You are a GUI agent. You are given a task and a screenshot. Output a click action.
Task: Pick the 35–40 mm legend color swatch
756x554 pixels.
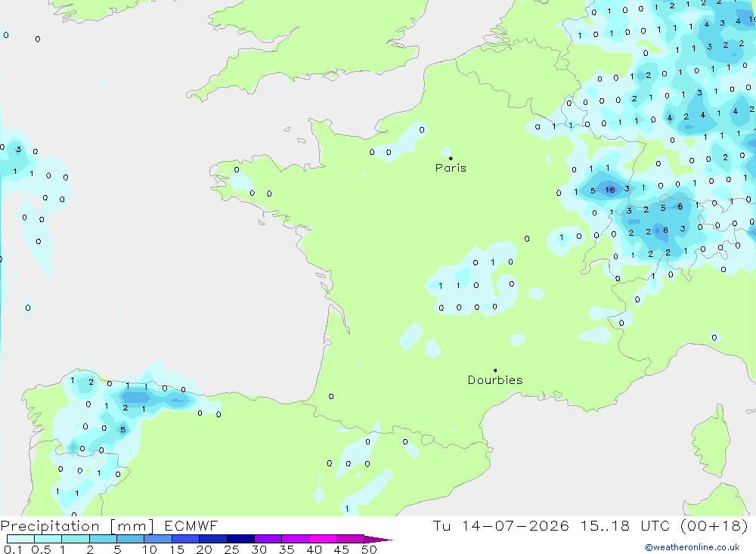[x=296, y=539]
